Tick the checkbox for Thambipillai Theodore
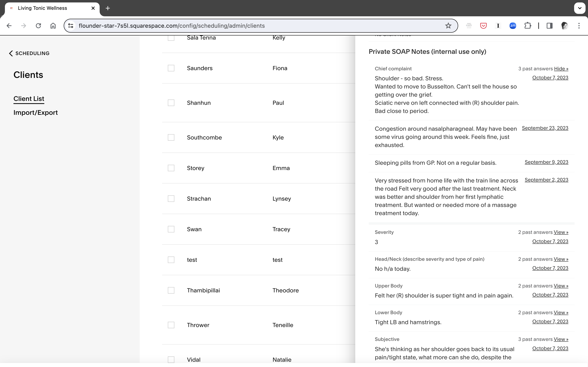Image resolution: width=588 pixels, height=367 pixels. [171, 290]
